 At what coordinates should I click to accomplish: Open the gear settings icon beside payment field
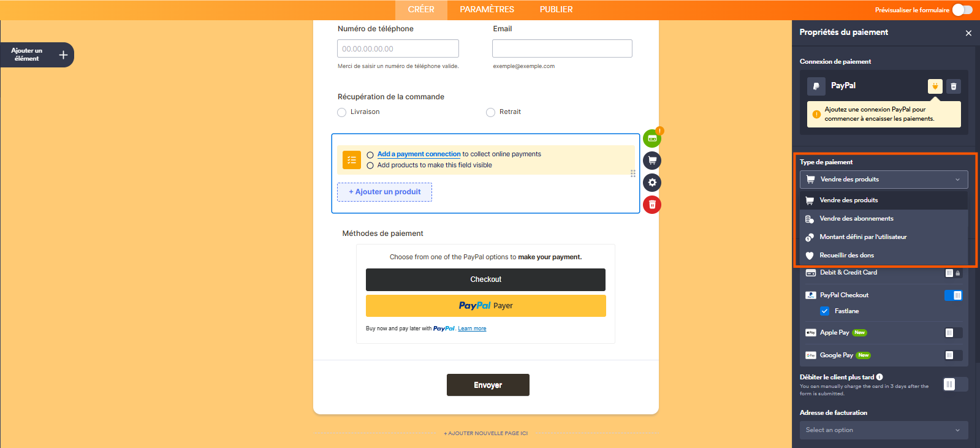pyautogui.click(x=652, y=183)
